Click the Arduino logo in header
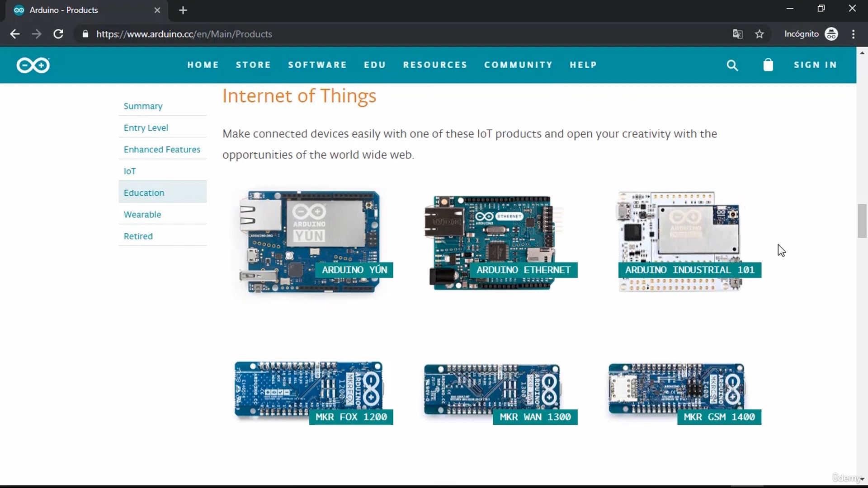The height and width of the screenshot is (488, 868). click(33, 66)
